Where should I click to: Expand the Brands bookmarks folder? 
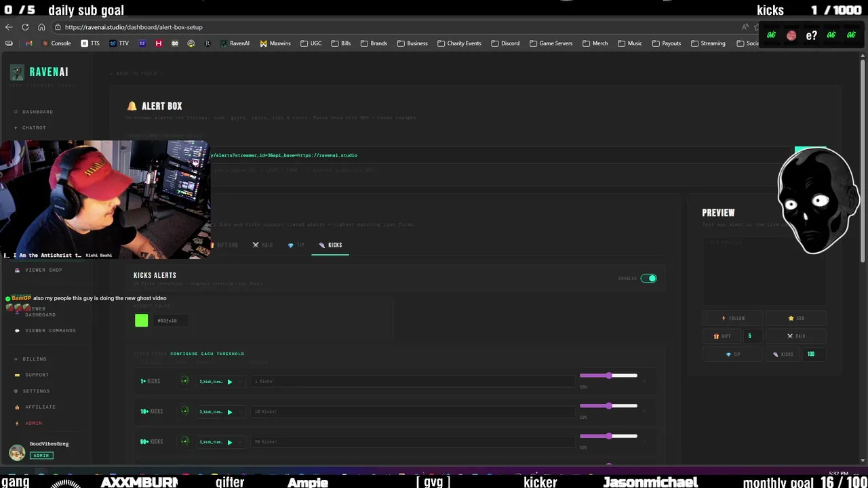point(374,43)
